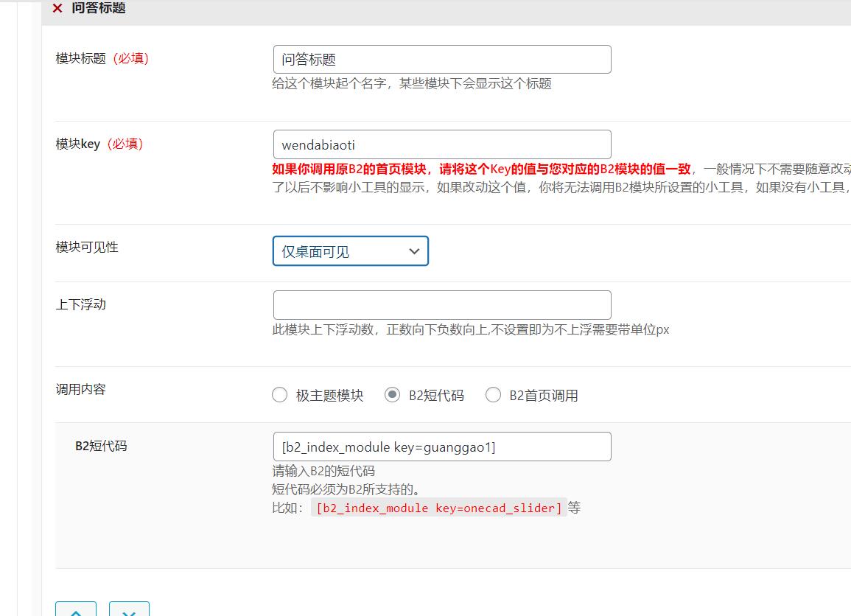This screenshot has height=616, width=851.
Task: Click the empty 上下浮动 input box
Action: tap(441, 305)
